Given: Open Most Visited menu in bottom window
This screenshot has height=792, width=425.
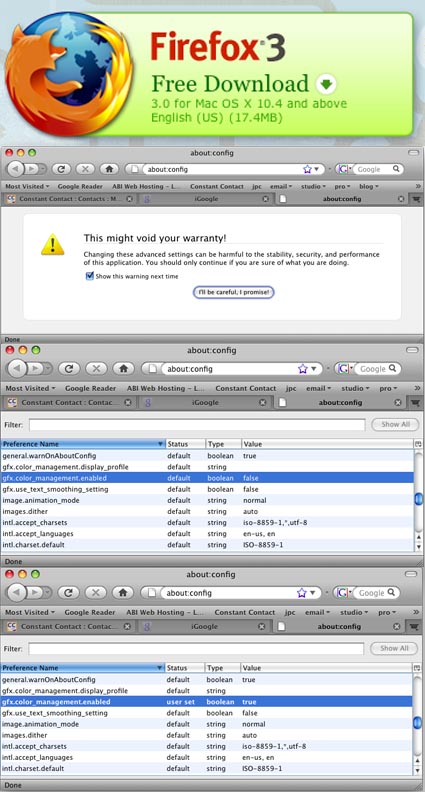Looking at the screenshot, I should tap(30, 612).
